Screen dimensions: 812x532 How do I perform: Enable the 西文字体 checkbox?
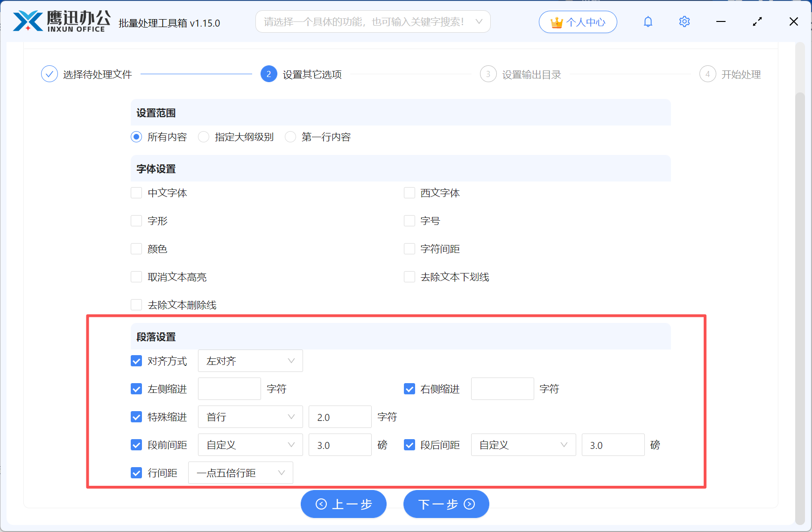pos(410,193)
